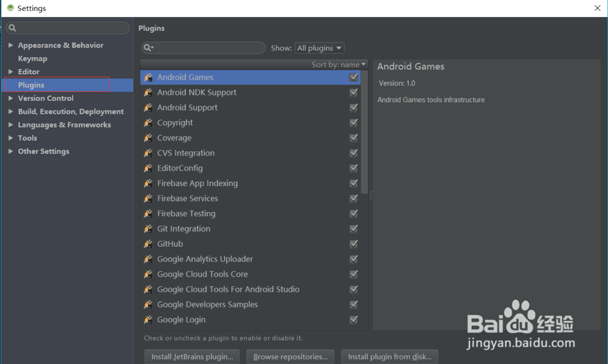
Task: Click Browse repositories button
Action: click(x=291, y=357)
